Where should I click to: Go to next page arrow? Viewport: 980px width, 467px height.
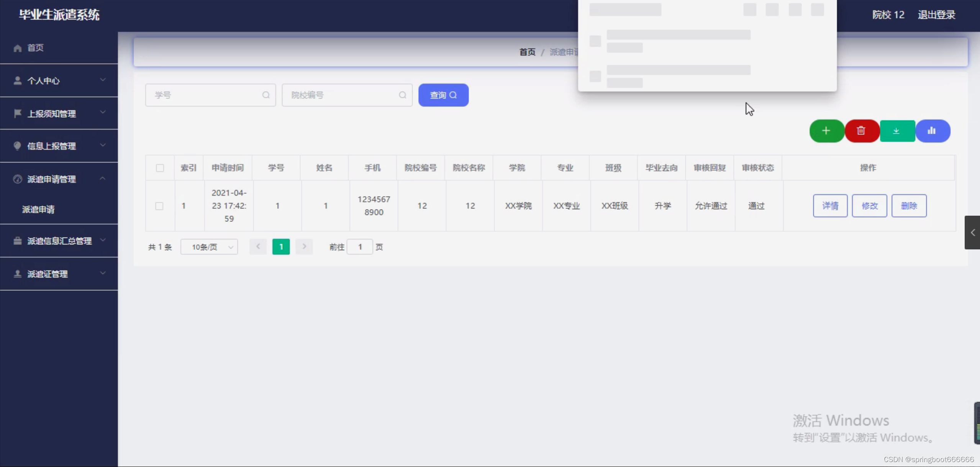click(304, 247)
